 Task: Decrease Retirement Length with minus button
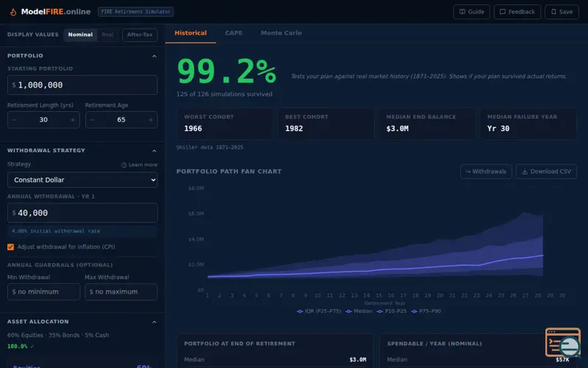pos(14,120)
